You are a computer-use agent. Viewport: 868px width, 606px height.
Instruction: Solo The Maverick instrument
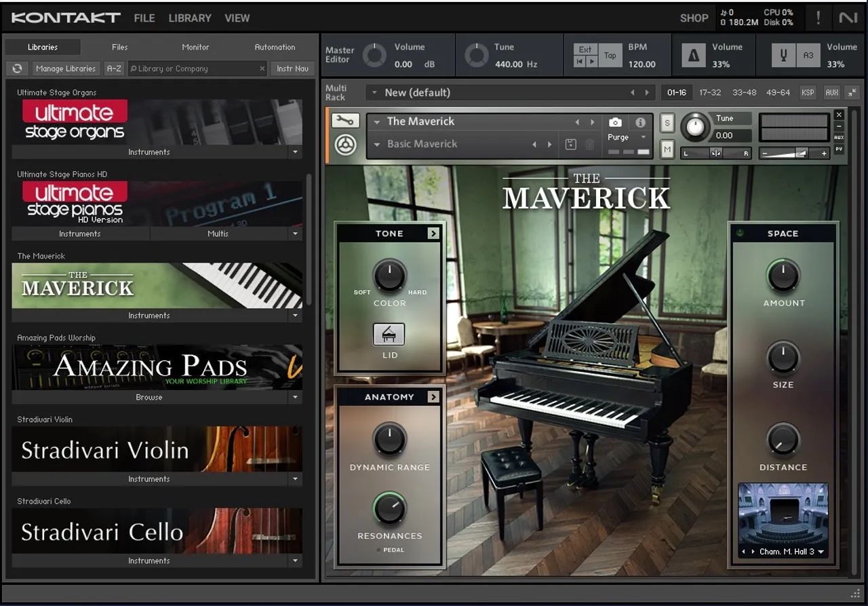[667, 123]
